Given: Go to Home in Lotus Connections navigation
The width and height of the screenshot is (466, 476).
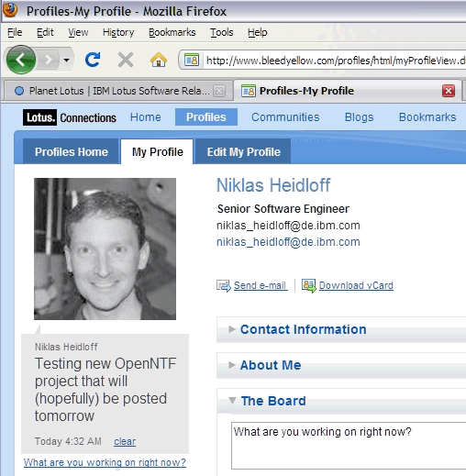Looking at the screenshot, I should point(145,117).
